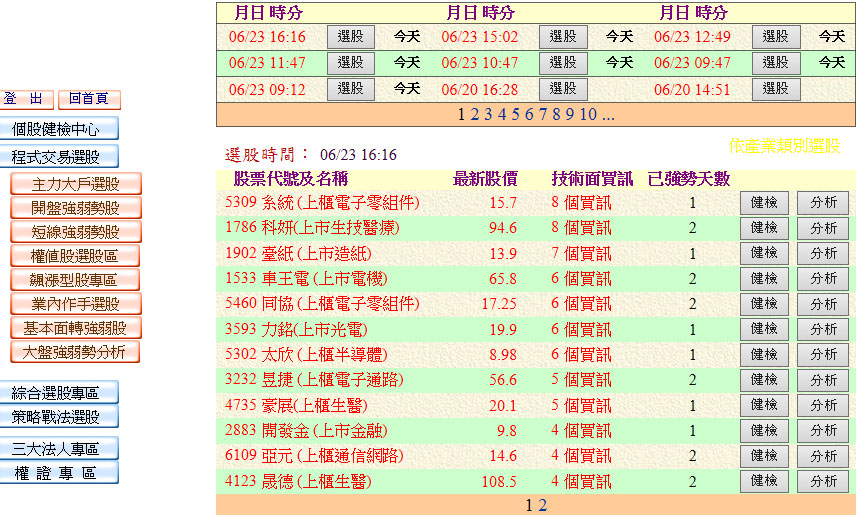This screenshot has height=515, width=857.
Task: Click 健檢 for 3232 昱捷
Action: coord(764,380)
